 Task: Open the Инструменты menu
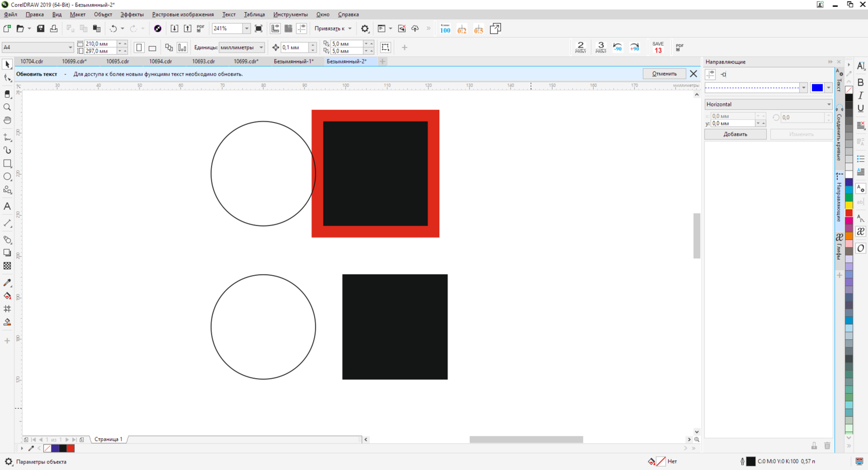point(290,14)
